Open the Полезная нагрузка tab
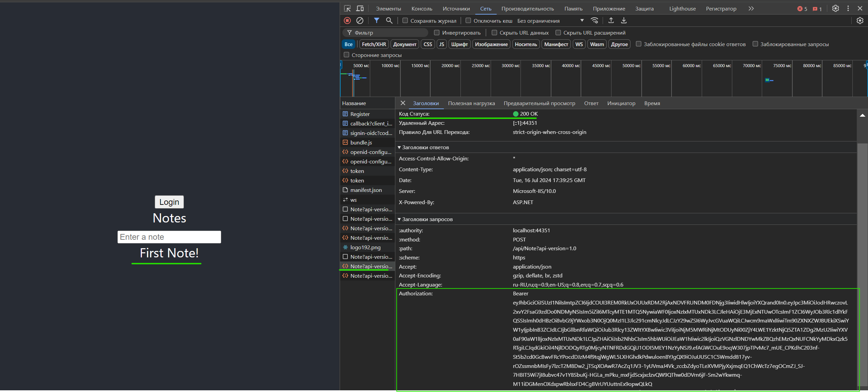The height and width of the screenshot is (392, 868). [471, 103]
